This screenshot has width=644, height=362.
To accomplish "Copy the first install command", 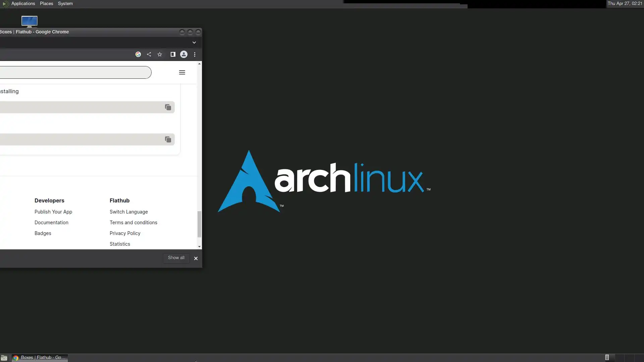I will 168,107.
